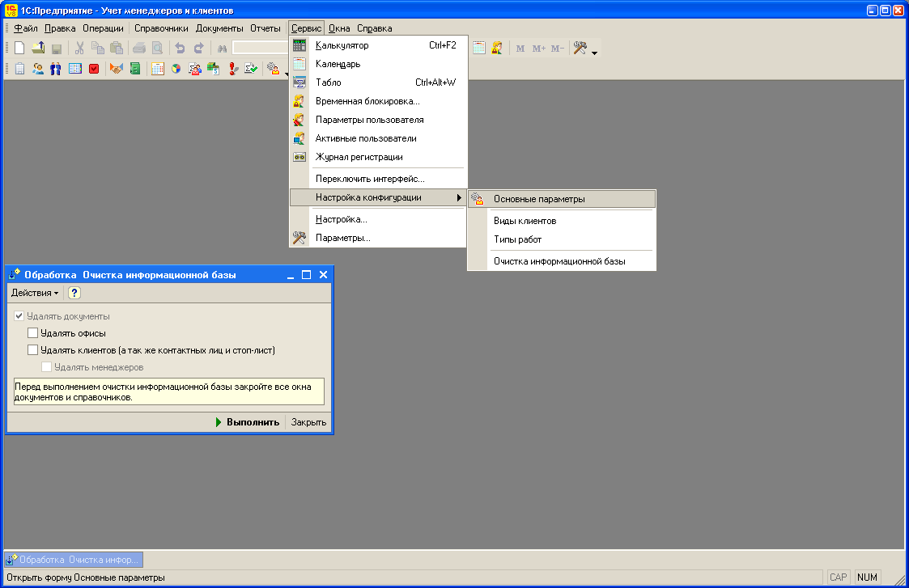The width and height of the screenshot is (909, 588).
Task: Click the pie chart report icon
Action: [176, 69]
